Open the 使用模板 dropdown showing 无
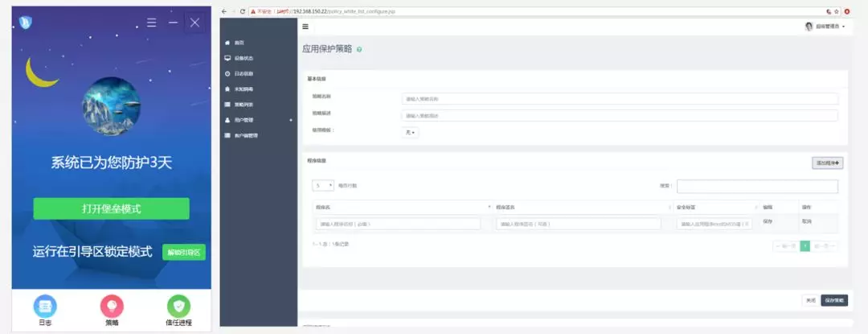This screenshot has height=334, width=868. 410,132
